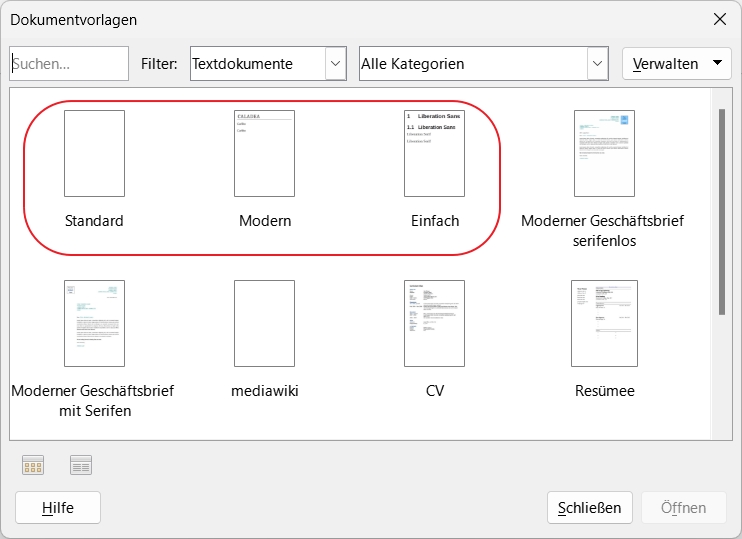The width and height of the screenshot is (742, 539).
Task: Switch to thumbnail grid view
Action: (33, 465)
